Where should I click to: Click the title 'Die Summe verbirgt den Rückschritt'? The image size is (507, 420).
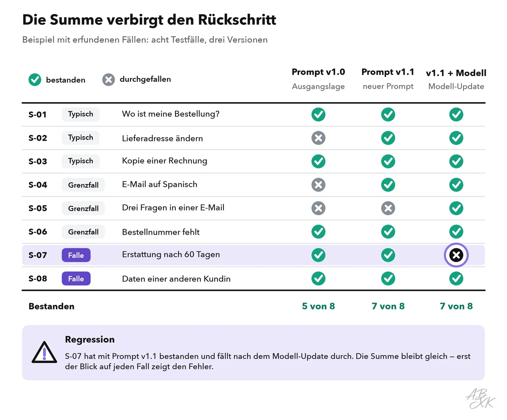click(149, 19)
